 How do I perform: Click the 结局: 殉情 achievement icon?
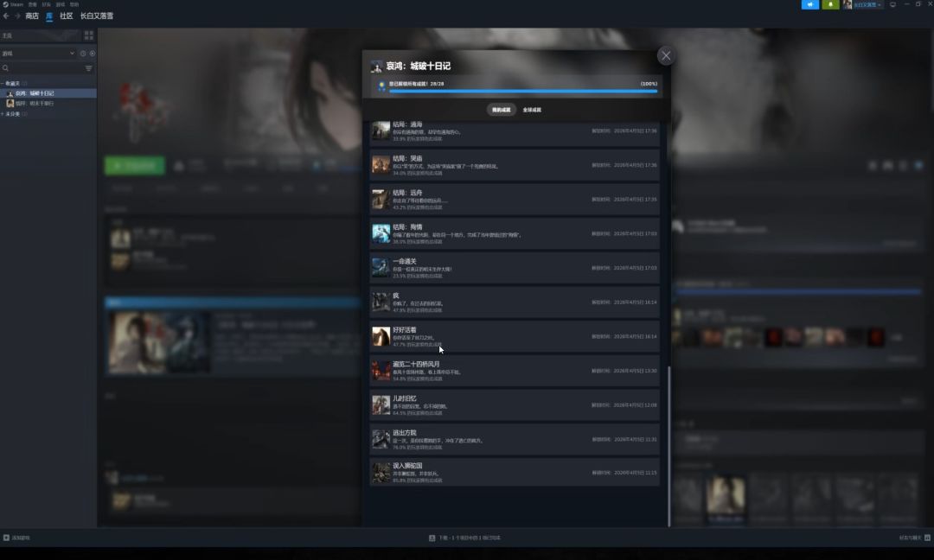click(381, 233)
